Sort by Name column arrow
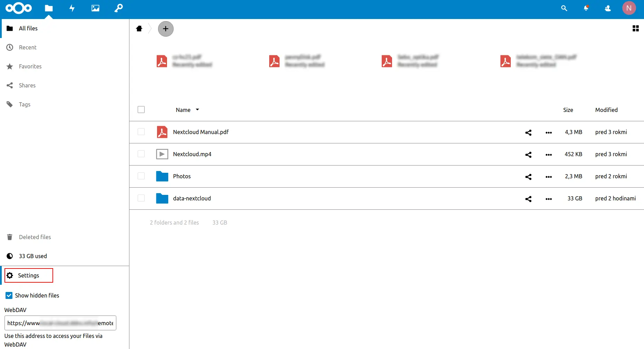This screenshot has height=349, width=644. pyautogui.click(x=197, y=110)
